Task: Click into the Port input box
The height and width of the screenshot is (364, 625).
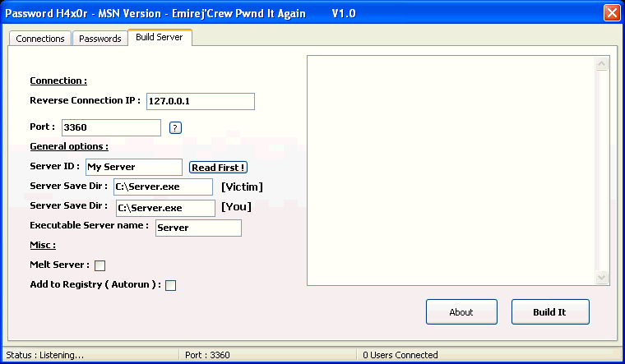Action: pyautogui.click(x=111, y=127)
